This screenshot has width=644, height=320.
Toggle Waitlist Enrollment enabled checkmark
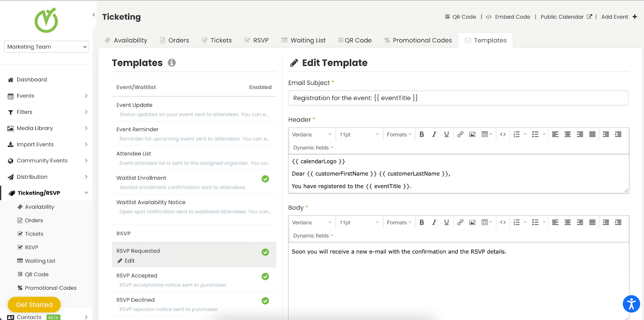pyautogui.click(x=265, y=179)
